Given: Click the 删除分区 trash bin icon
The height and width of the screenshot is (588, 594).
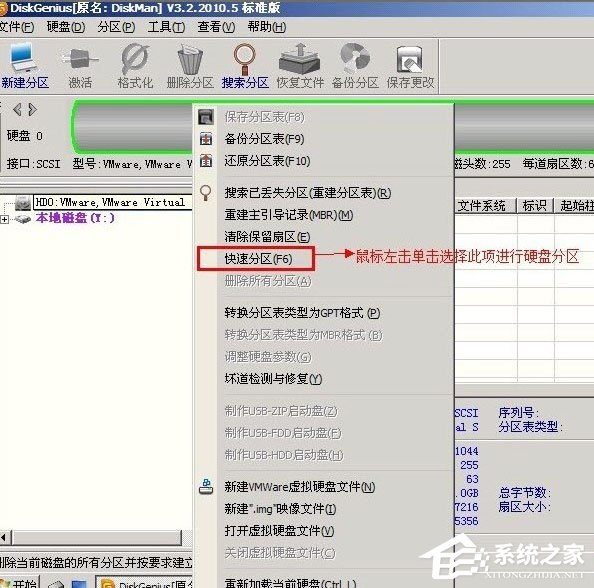Looking at the screenshot, I should (190, 66).
